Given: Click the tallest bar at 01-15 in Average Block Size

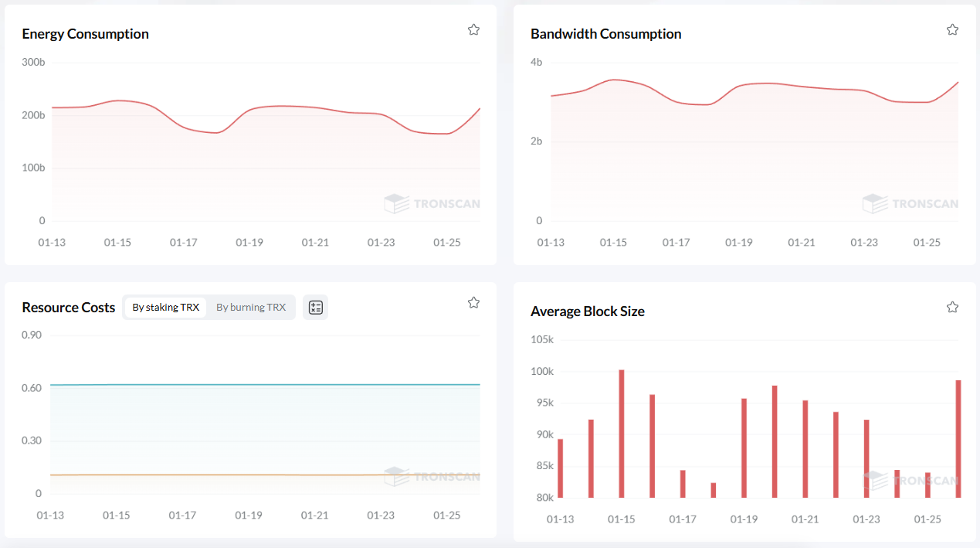Looking at the screenshot, I should 622,433.
